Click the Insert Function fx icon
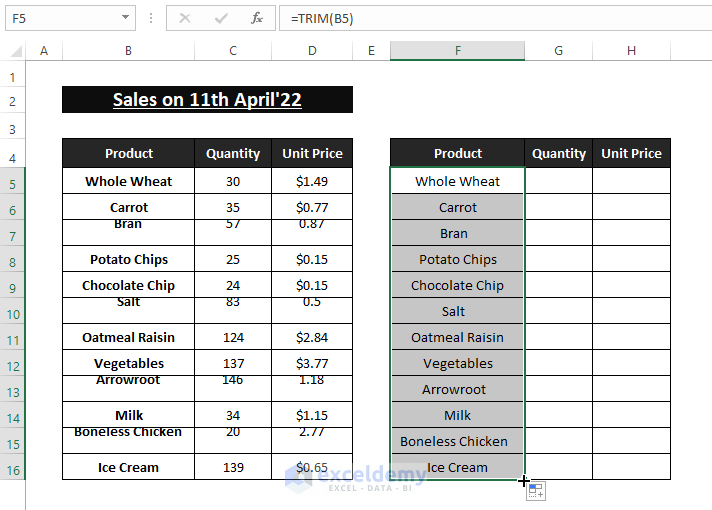 point(257,18)
